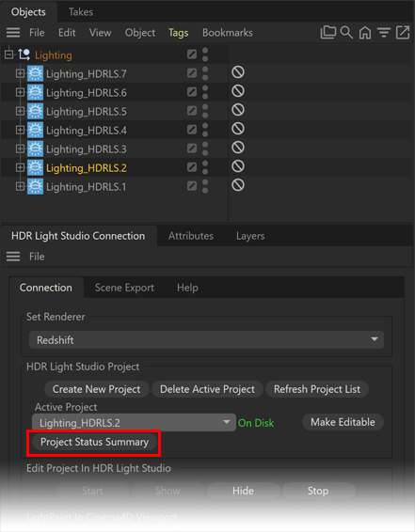Viewport: 415px width, 532px height.
Task: Click the tag icon on Lighting_HDRLS.2 row
Action: click(238, 166)
